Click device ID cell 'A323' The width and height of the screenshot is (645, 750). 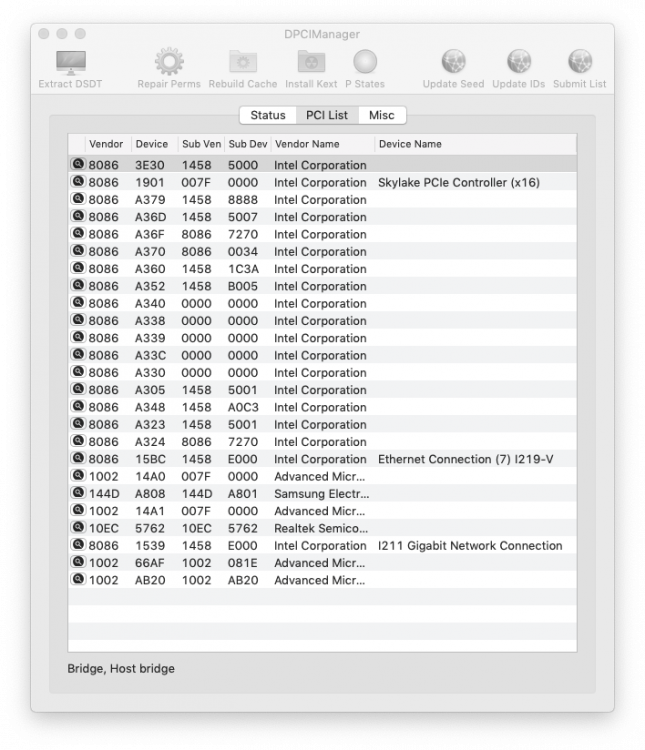(150, 425)
